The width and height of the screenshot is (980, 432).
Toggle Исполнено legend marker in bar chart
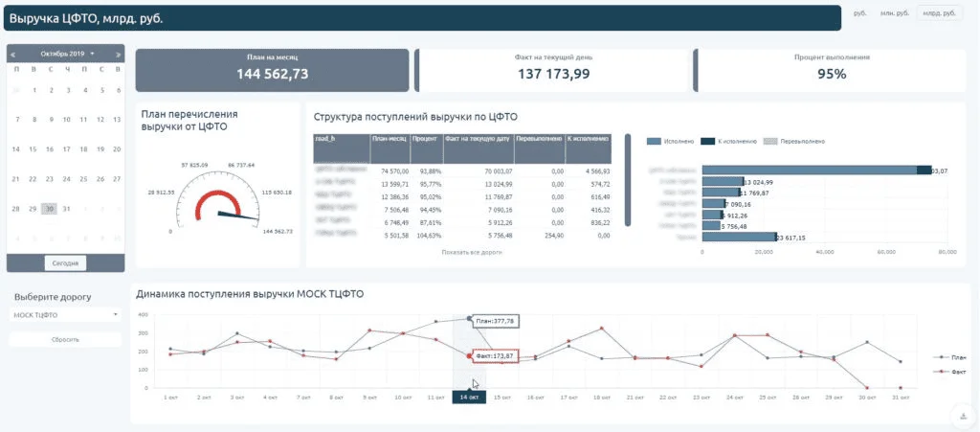[x=654, y=142]
